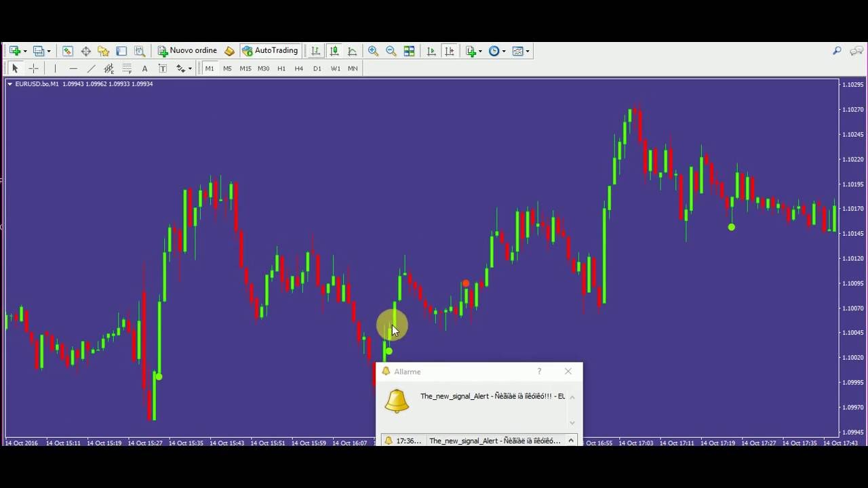Open the MetaEditor yellow book icon
Viewport: 868px width, 488px height.
coord(229,51)
